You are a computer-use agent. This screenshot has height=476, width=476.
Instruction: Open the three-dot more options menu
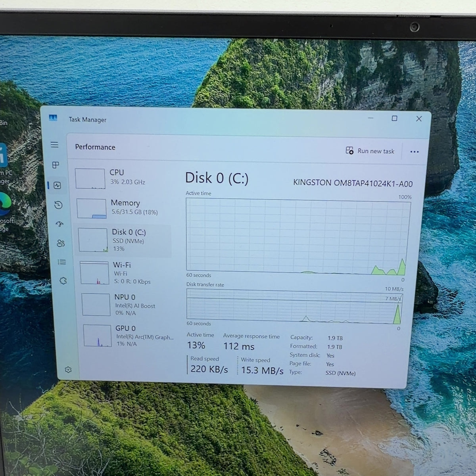(415, 152)
